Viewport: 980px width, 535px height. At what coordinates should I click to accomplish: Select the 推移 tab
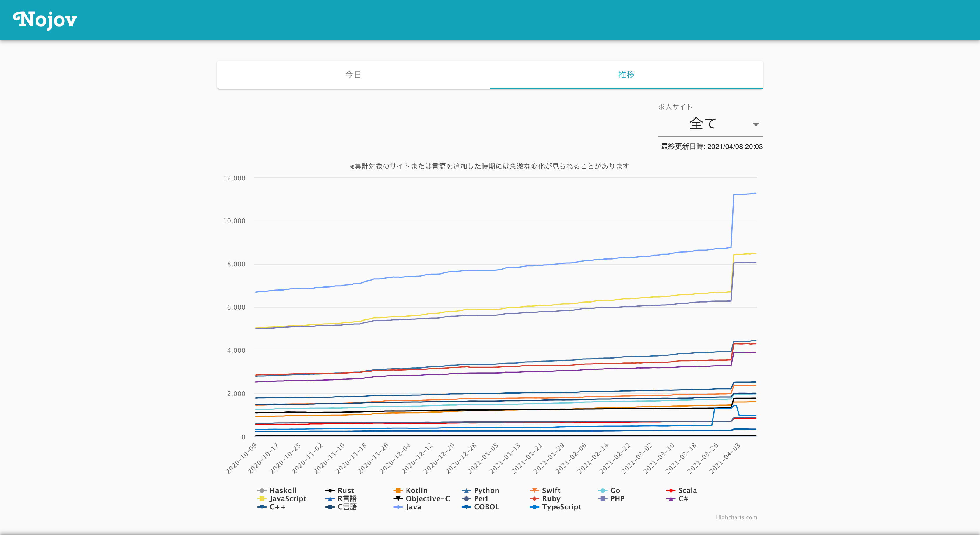(x=626, y=75)
